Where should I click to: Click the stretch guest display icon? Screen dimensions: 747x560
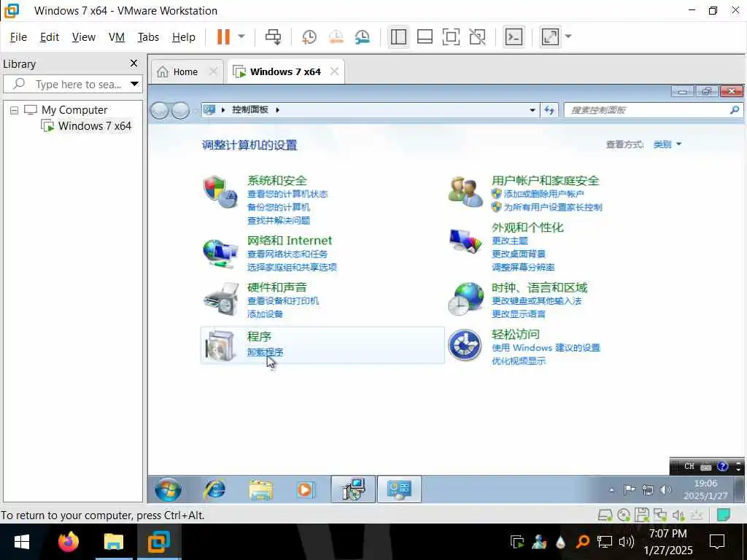550,36
